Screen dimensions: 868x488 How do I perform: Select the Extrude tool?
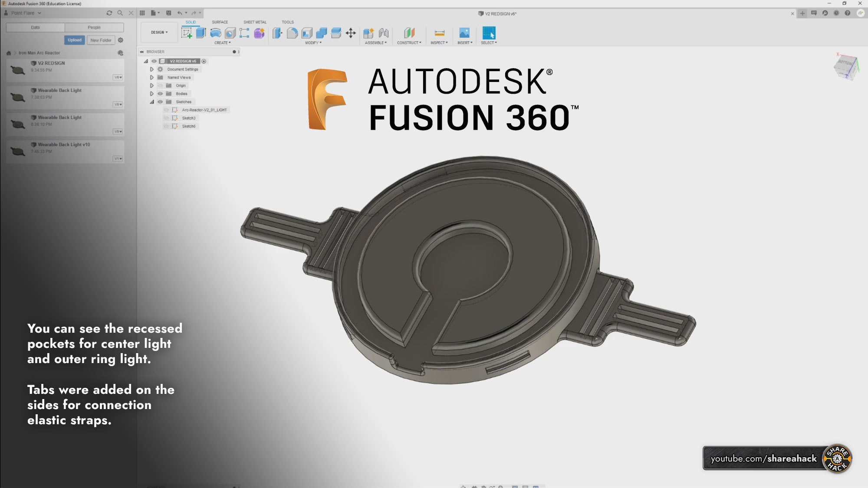point(201,33)
